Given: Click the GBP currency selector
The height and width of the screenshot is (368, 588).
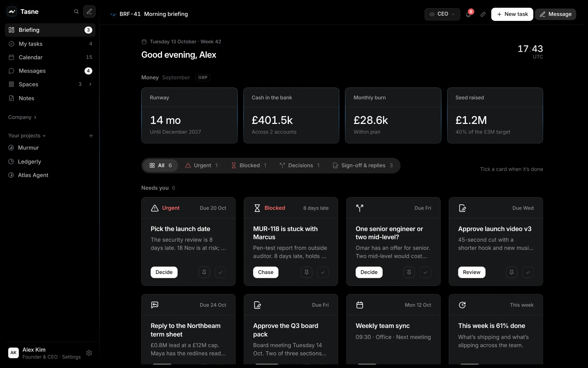Looking at the screenshot, I should pyautogui.click(x=203, y=77).
